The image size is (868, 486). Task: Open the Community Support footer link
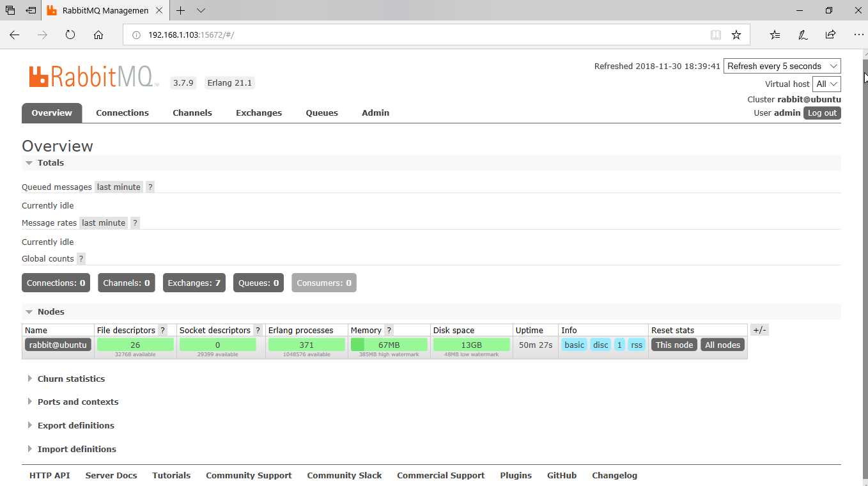[249, 476]
